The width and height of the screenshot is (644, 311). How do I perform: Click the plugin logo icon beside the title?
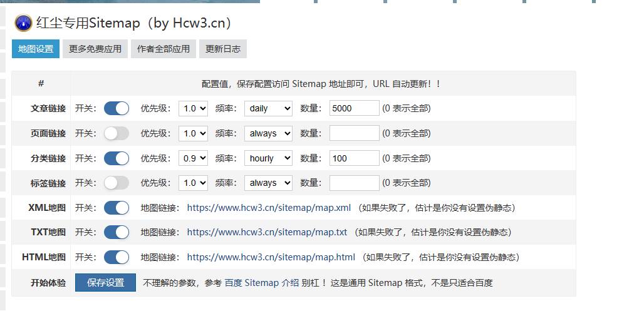point(23,23)
